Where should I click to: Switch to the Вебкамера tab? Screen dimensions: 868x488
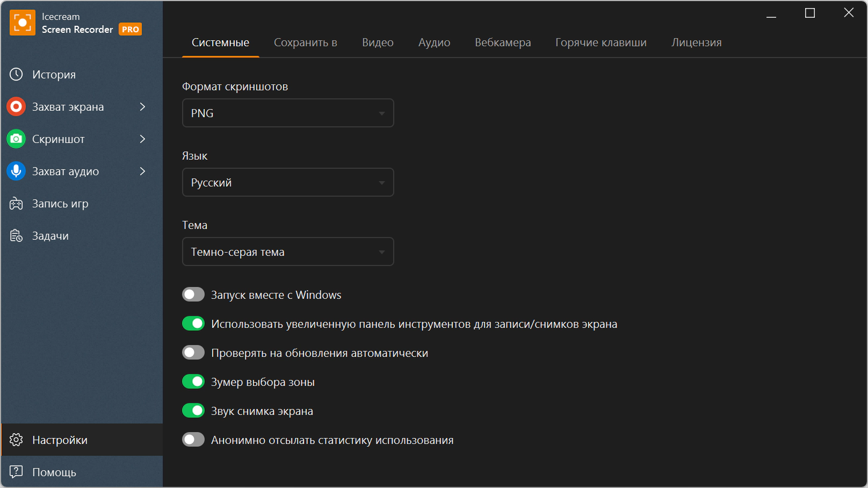[x=503, y=42]
